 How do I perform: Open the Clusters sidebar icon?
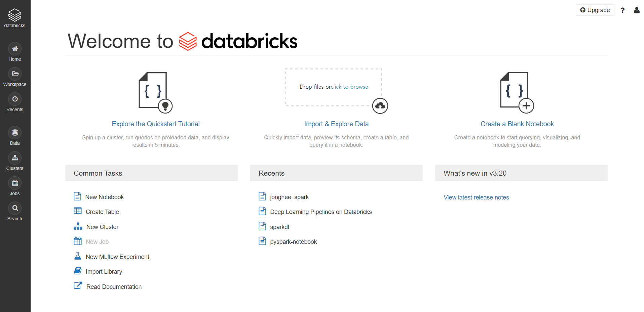pyautogui.click(x=15, y=158)
